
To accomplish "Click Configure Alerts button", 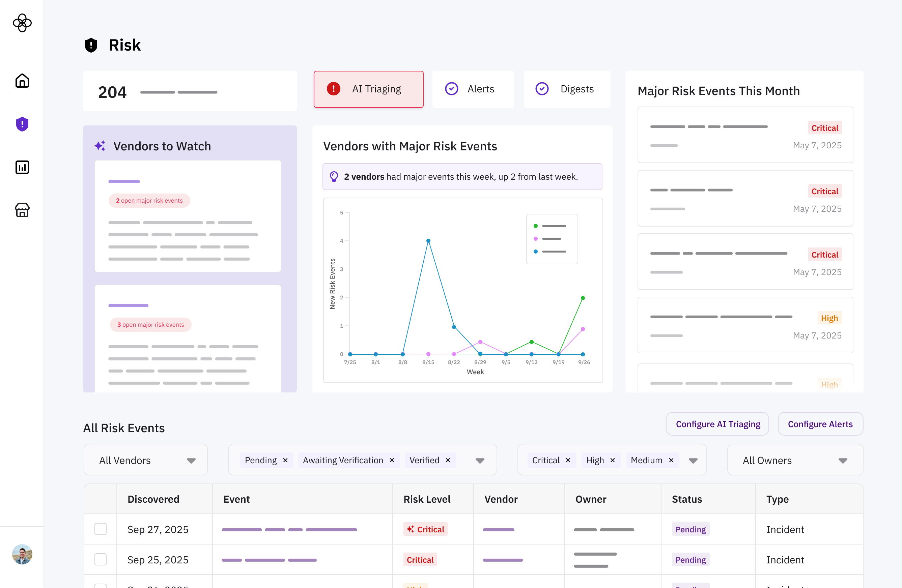I will point(820,424).
